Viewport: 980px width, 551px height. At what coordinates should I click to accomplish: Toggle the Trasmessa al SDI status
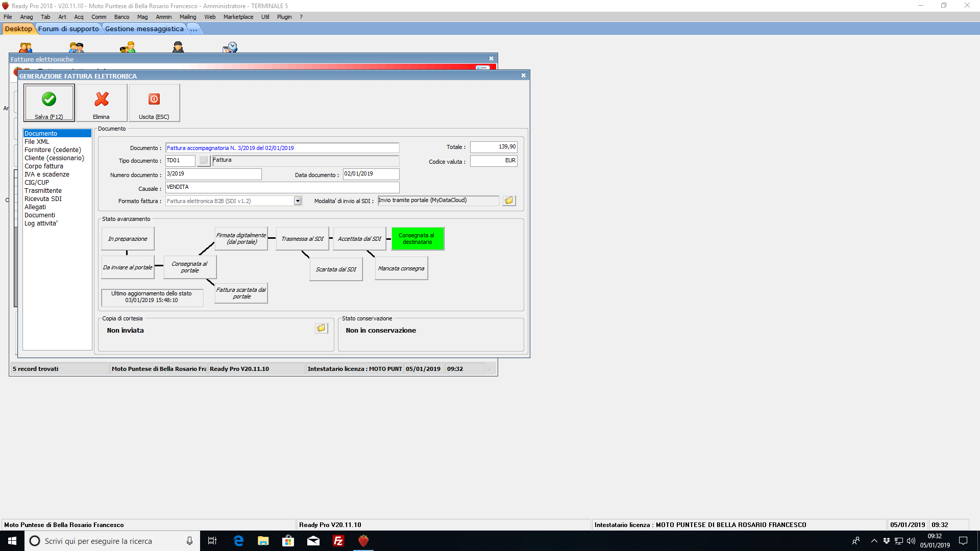click(302, 239)
